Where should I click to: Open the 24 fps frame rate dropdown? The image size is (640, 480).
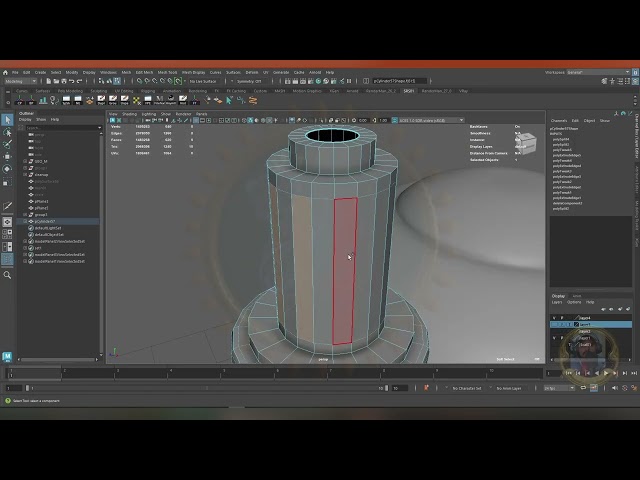coord(559,388)
